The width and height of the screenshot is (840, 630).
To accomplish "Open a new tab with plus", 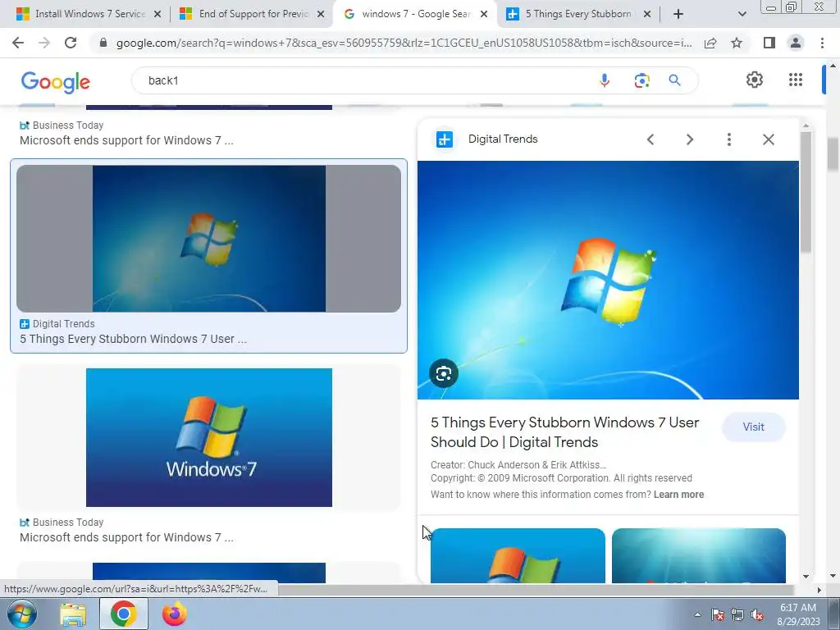I will click(x=678, y=14).
